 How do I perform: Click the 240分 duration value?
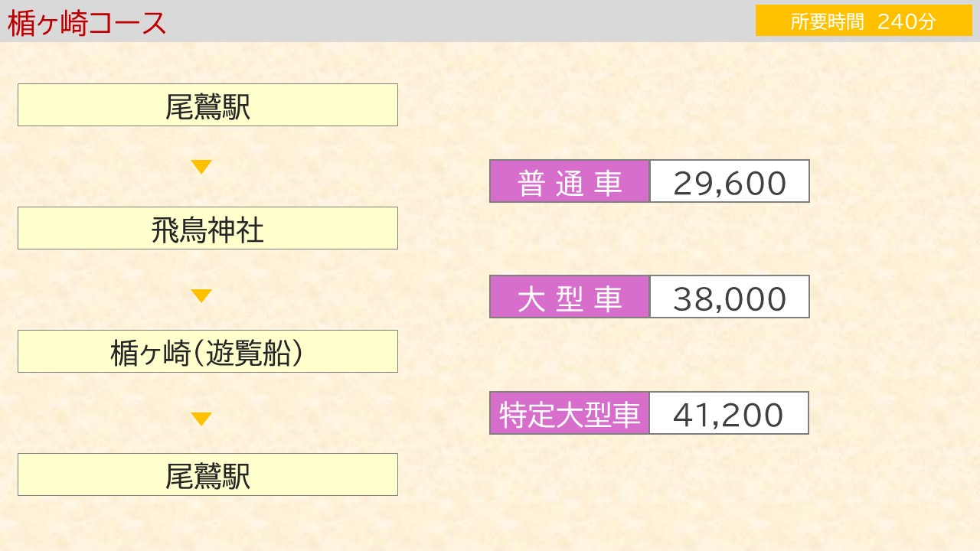click(x=906, y=21)
